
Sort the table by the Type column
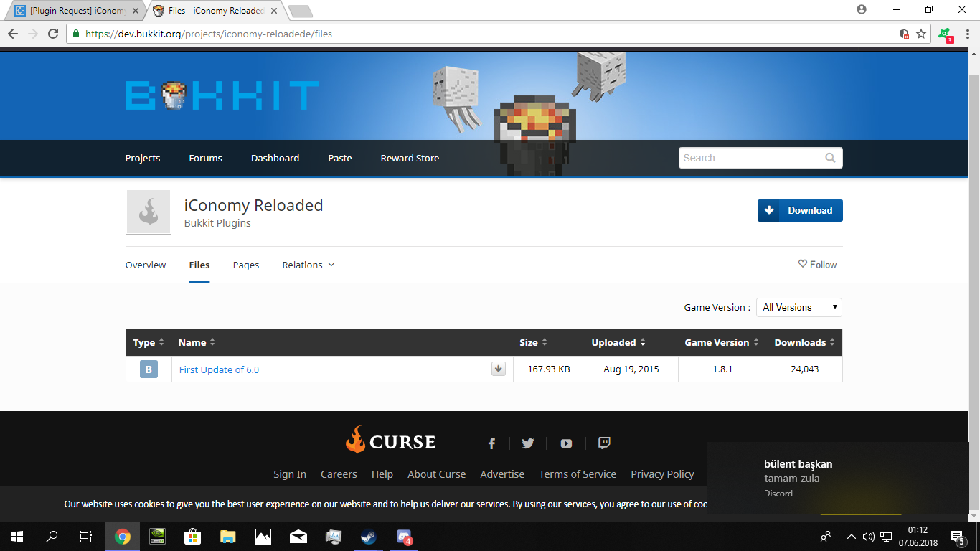(149, 342)
